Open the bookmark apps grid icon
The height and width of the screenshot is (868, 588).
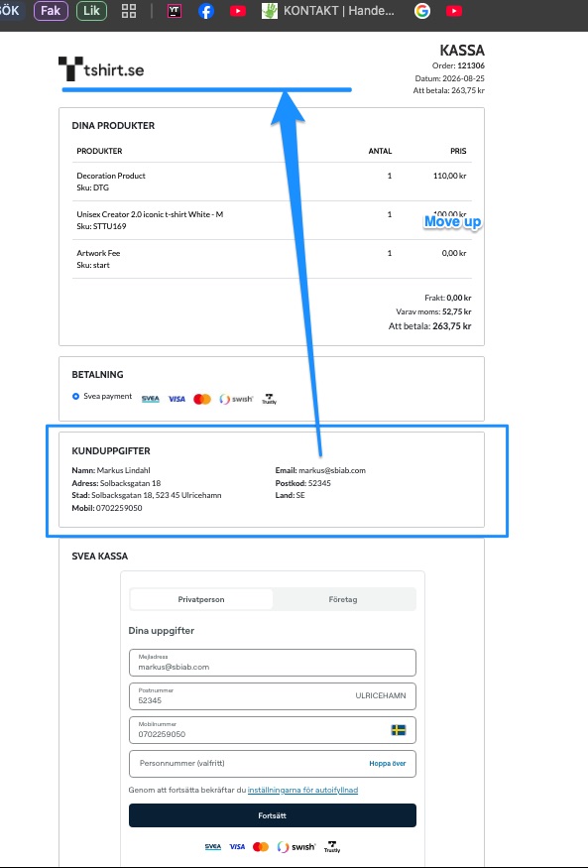129,11
